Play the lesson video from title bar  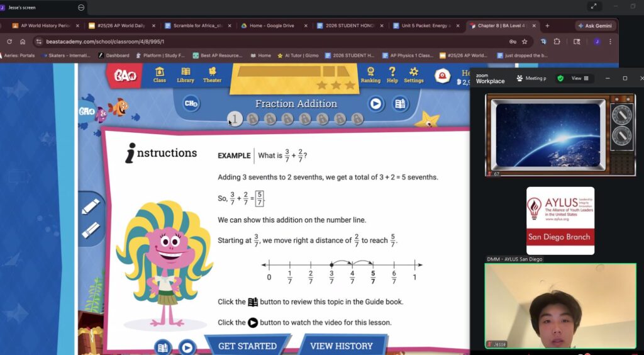point(376,104)
